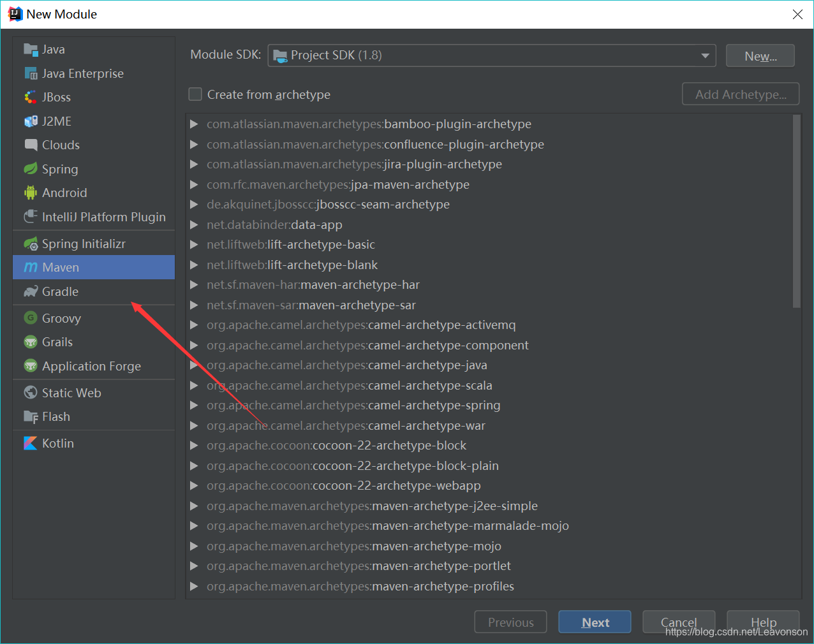814x644 pixels.
Task: Open Help for New Module
Action: (763, 622)
